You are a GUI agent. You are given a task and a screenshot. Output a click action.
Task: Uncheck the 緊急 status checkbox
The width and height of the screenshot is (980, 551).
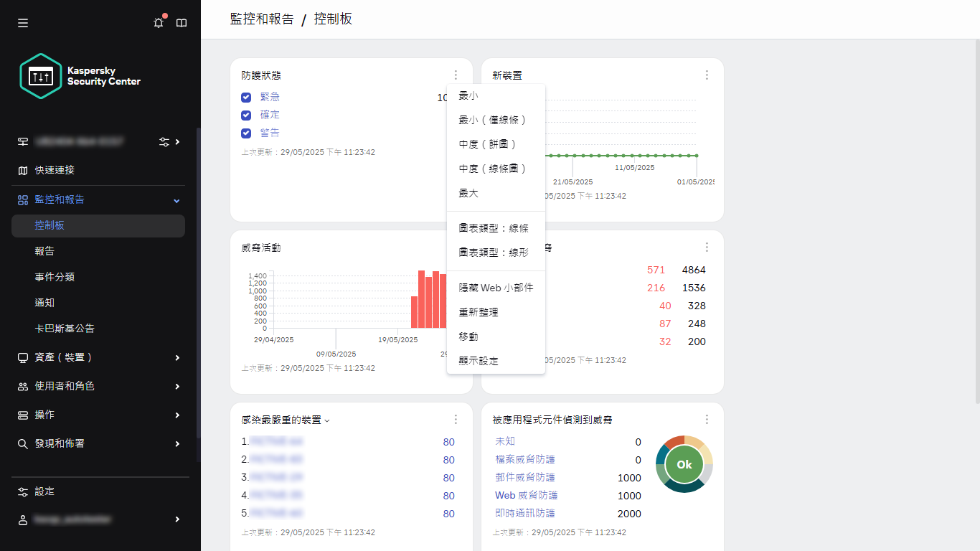[246, 97]
